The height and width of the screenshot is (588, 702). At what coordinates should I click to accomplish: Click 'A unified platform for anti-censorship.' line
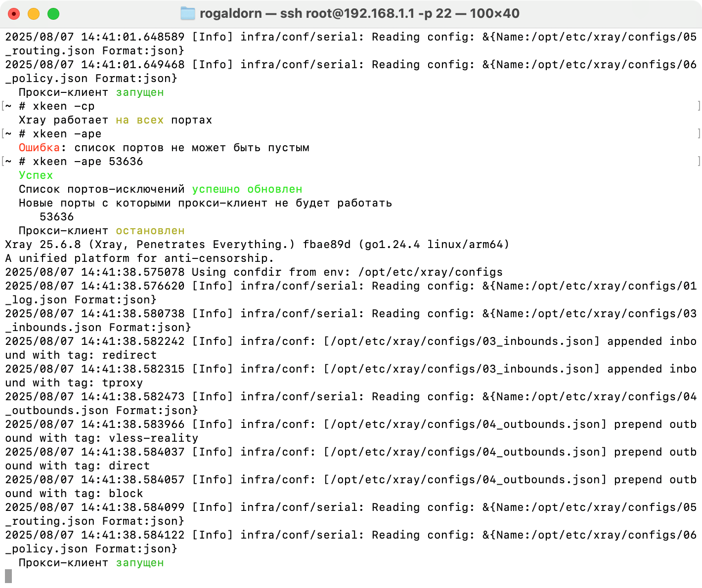pyautogui.click(x=139, y=258)
